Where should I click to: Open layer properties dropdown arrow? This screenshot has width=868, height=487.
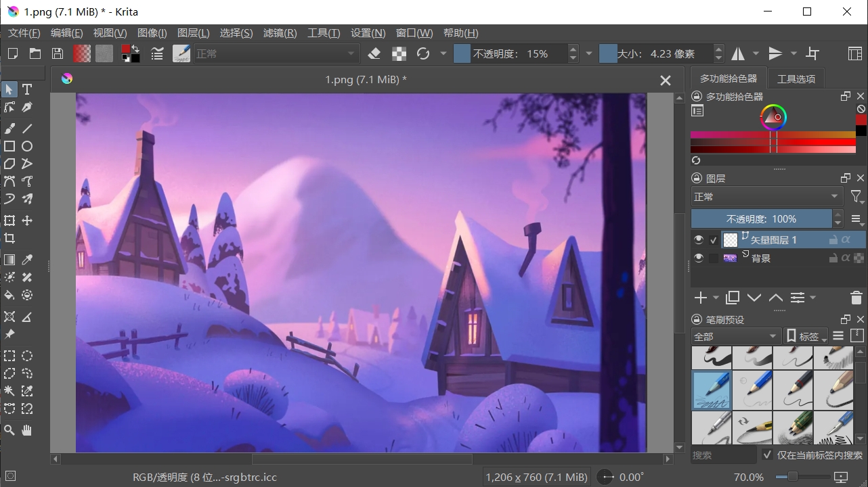(x=813, y=298)
